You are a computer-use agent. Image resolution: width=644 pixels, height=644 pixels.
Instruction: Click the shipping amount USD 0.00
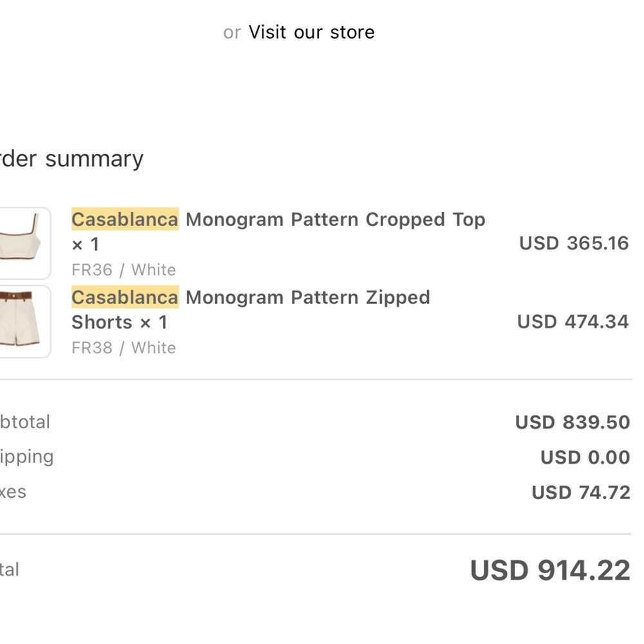pos(585,457)
